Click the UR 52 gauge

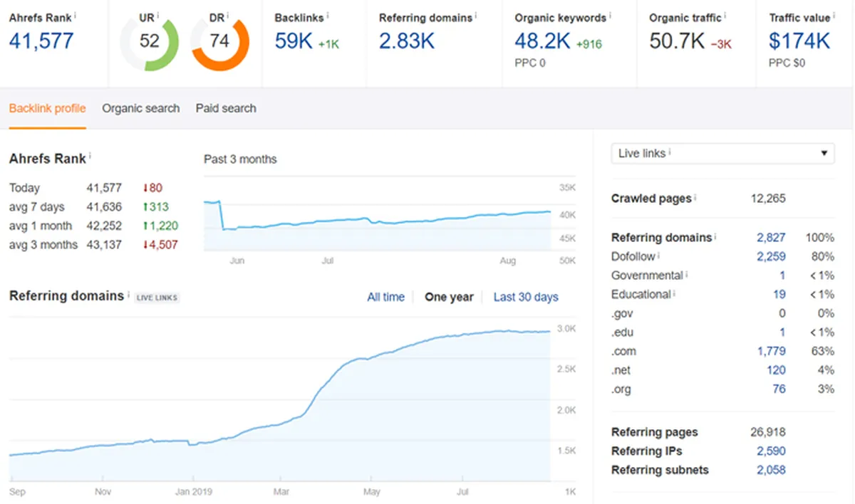click(x=150, y=43)
